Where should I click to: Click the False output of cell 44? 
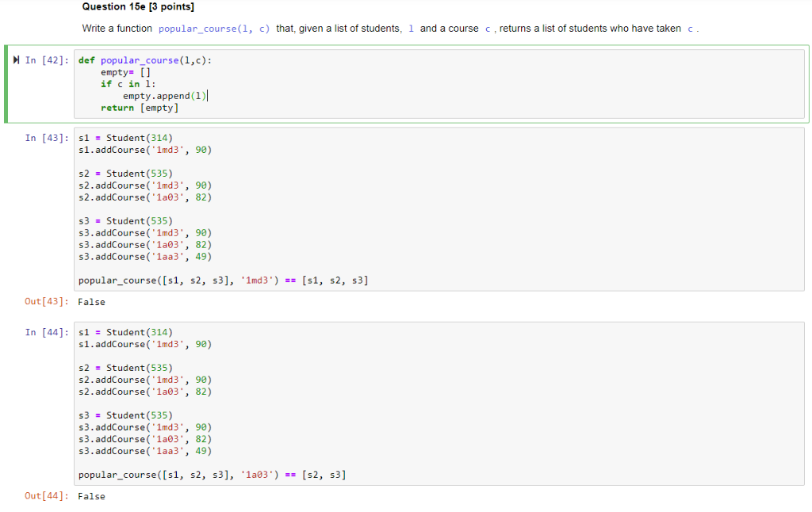point(92,496)
